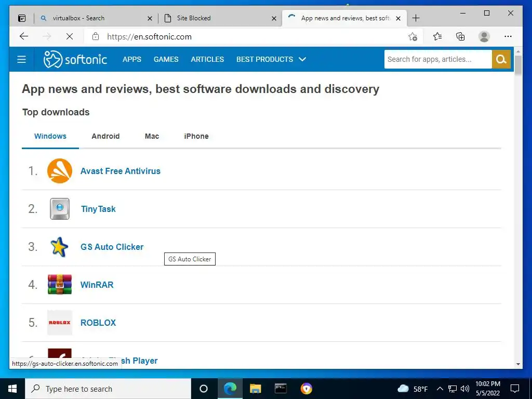Image resolution: width=532 pixels, height=399 pixels.
Task: Click the page vertical scrollbar thumb
Action: point(518,65)
